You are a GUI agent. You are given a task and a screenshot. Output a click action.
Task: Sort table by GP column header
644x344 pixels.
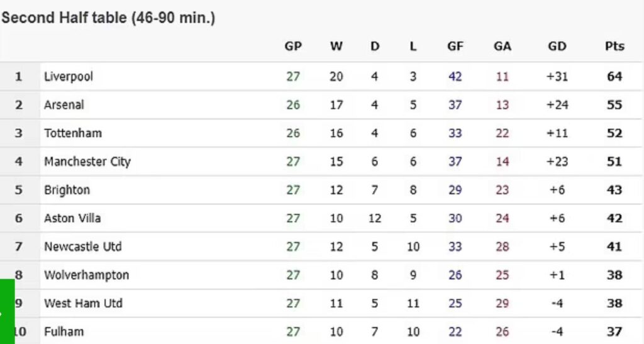[x=293, y=47]
